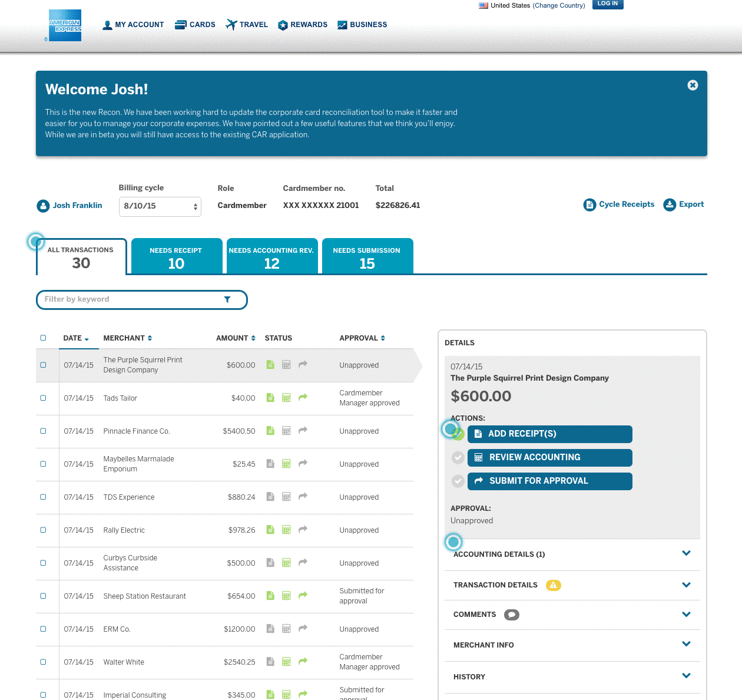
Task: Click check circle beside Review Accounting
Action: 458,458
